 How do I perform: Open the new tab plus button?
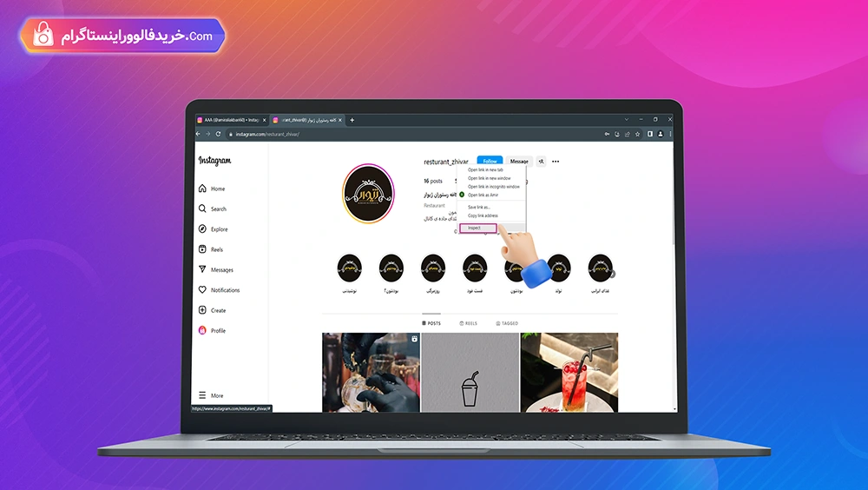(x=352, y=120)
